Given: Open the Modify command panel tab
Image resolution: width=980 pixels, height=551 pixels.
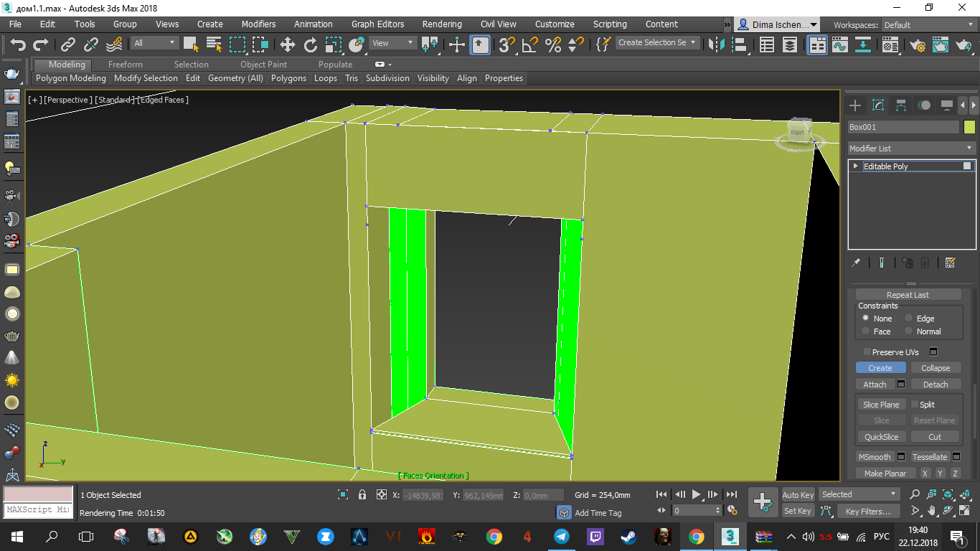Looking at the screenshot, I should click(x=877, y=105).
